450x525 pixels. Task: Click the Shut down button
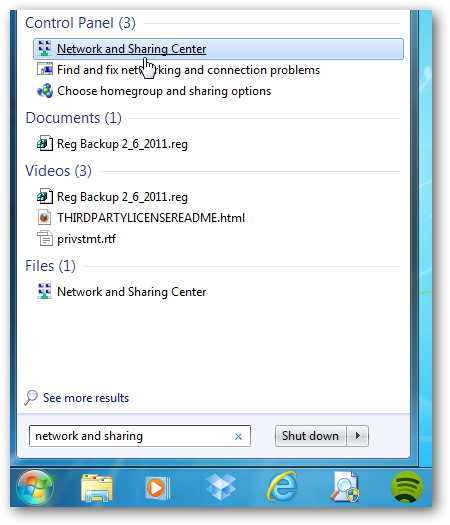pyautogui.click(x=310, y=436)
